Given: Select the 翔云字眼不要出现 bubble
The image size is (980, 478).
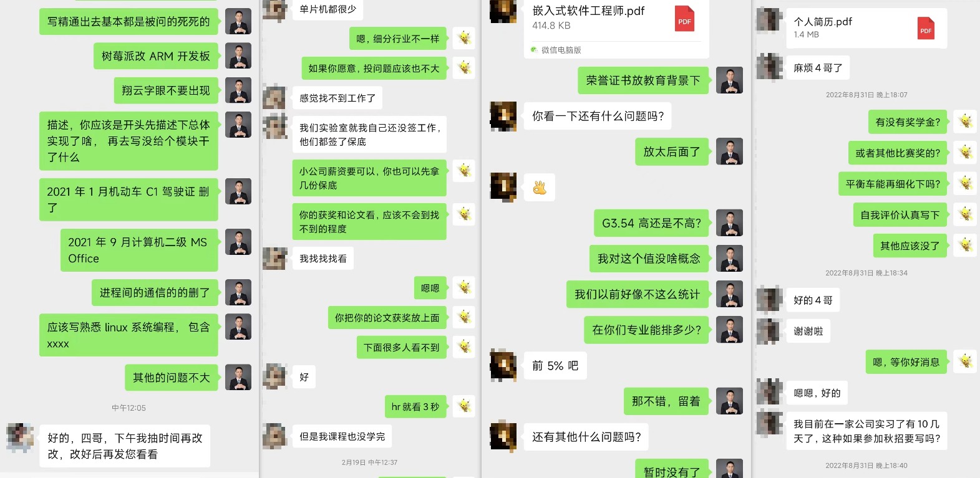Looking at the screenshot, I should point(166,90).
